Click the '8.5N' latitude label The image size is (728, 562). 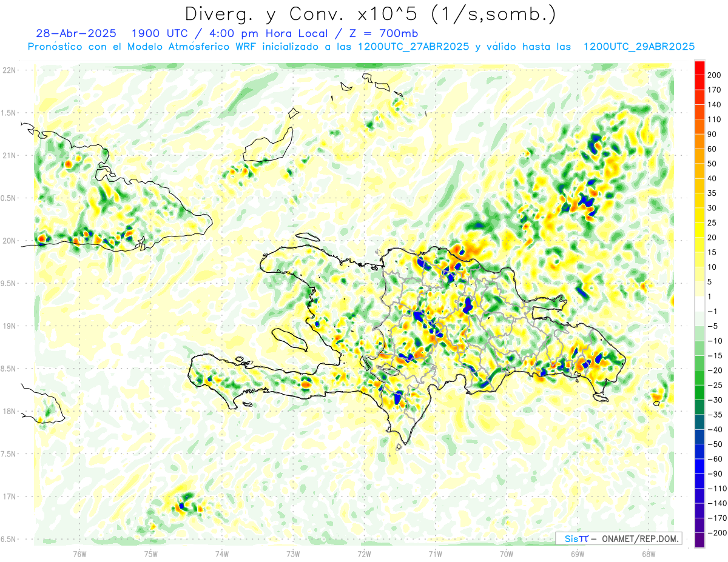point(8,369)
